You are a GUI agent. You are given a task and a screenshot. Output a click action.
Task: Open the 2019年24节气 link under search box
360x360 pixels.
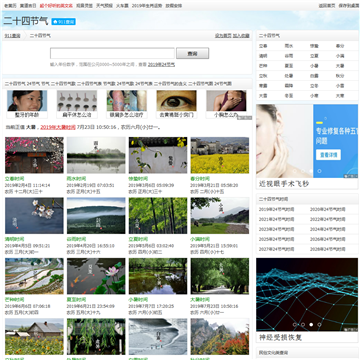[161, 65]
